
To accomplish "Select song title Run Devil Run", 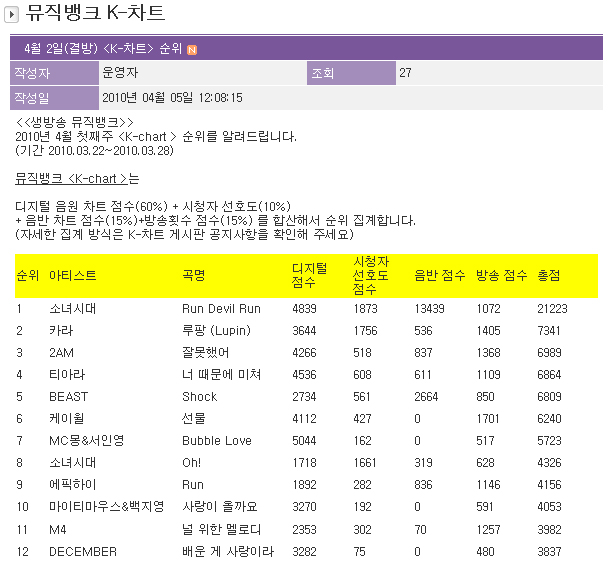I will (x=221, y=309).
